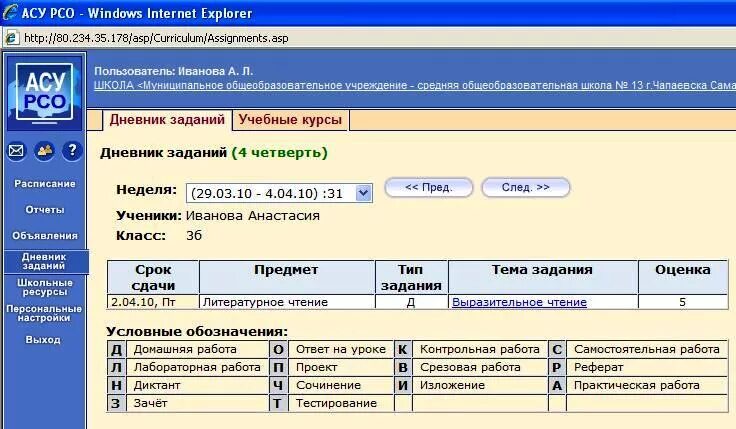Click Выход to log out
This screenshot has height=429, width=736.
pos(43,339)
